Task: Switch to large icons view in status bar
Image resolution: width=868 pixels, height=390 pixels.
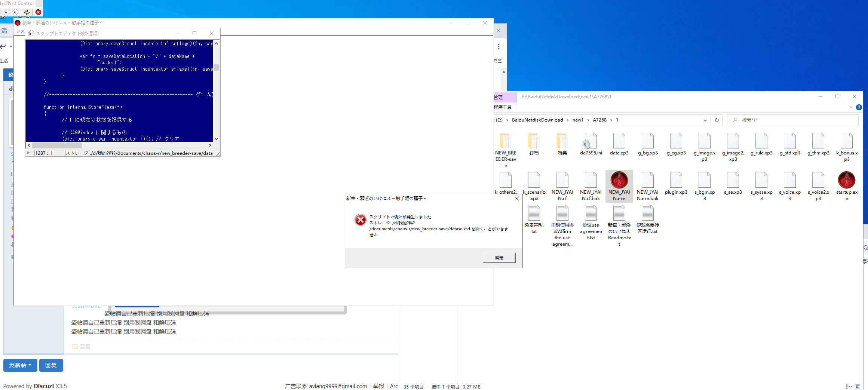Action: click(x=857, y=386)
